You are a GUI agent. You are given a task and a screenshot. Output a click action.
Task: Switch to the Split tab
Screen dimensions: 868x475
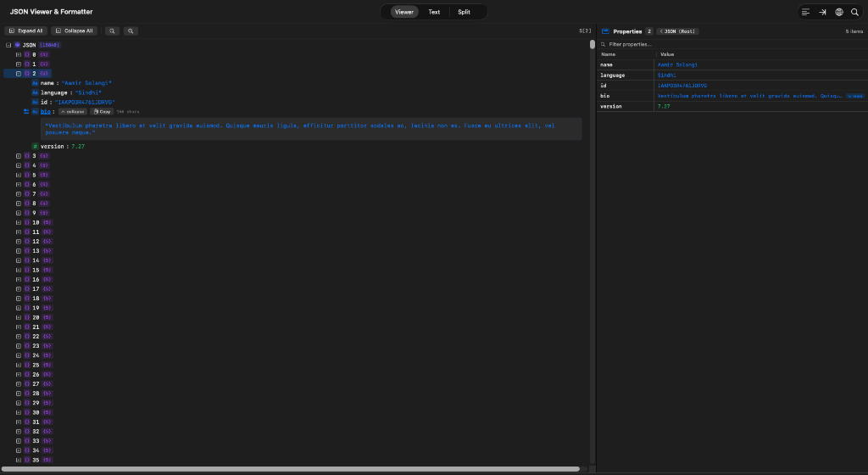click(464, 12)
